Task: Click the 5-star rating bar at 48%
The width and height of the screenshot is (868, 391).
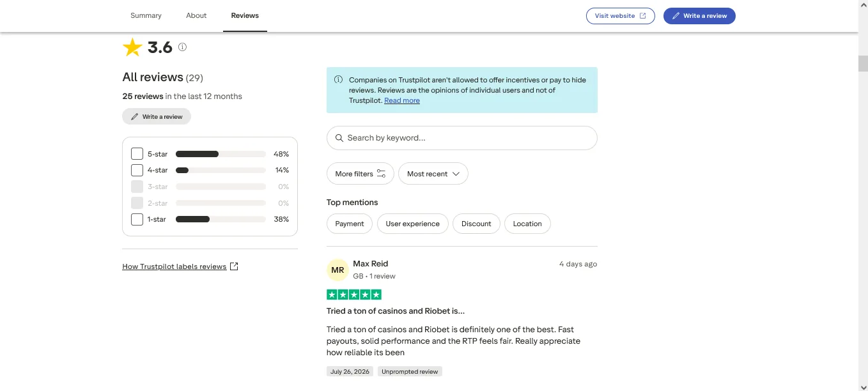Action: (x=221, y=154)
